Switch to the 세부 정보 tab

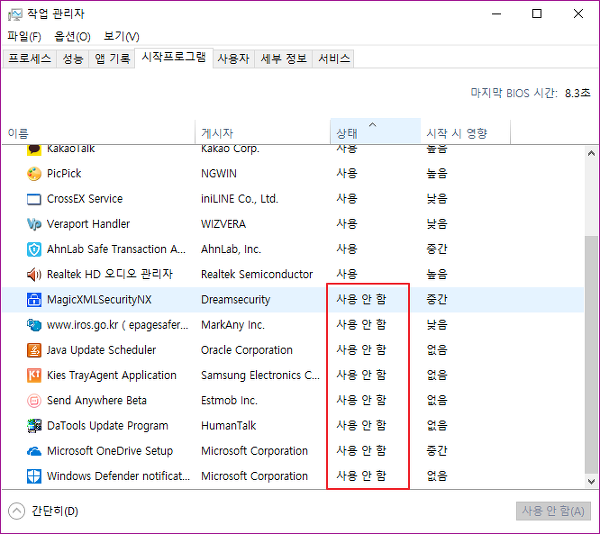[x=284, y=59]
